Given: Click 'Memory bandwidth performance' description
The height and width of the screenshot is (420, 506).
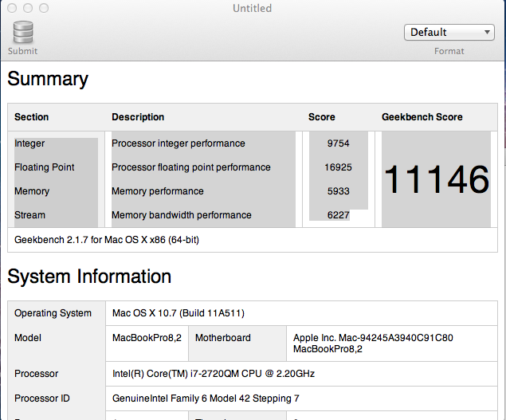Looking at the screenshot, I should pyautogui.click(x=182, y=215).
